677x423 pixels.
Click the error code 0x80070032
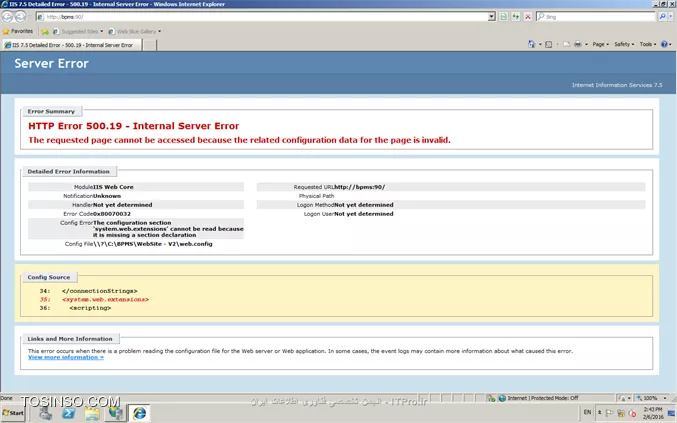click(x=112, y=214)
